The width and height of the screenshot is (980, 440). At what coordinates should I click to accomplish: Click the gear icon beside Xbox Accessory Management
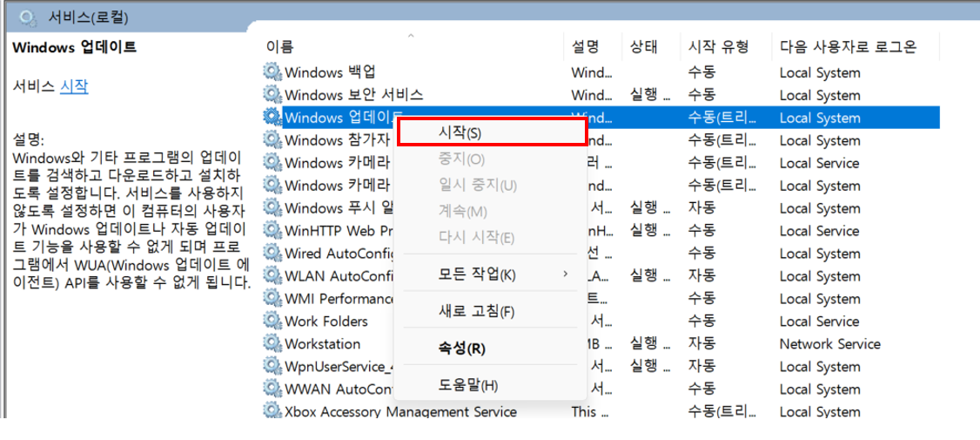[272, 411]
